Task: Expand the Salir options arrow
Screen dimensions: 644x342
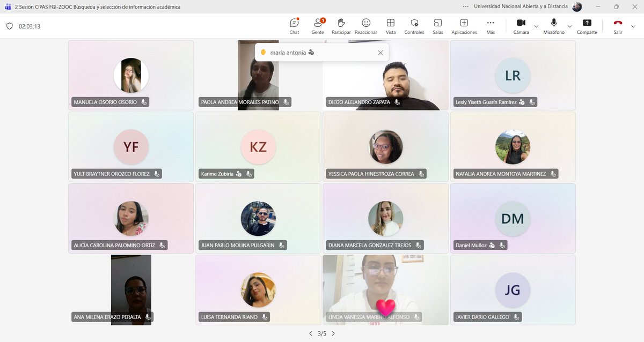Action: pyautogui.click(x=634, y=26)
